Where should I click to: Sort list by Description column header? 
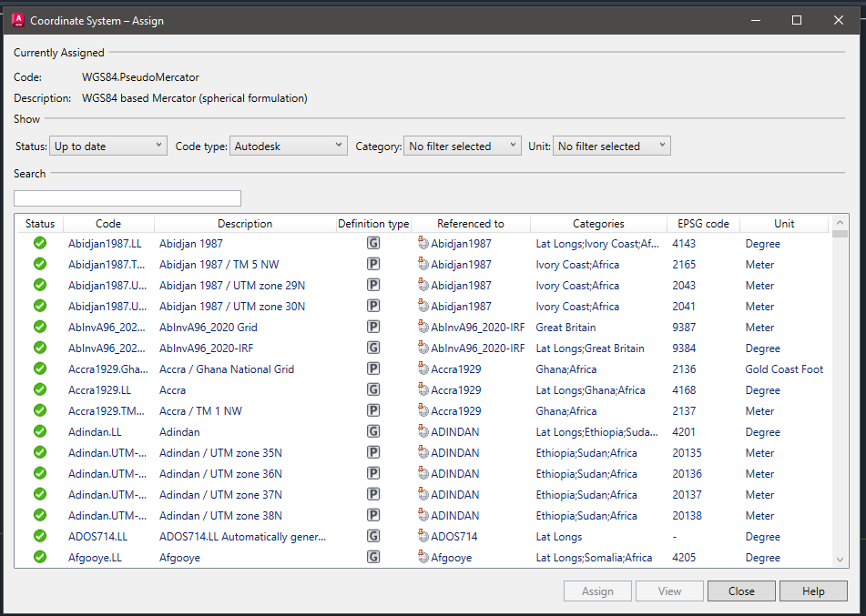coord(245,224)
